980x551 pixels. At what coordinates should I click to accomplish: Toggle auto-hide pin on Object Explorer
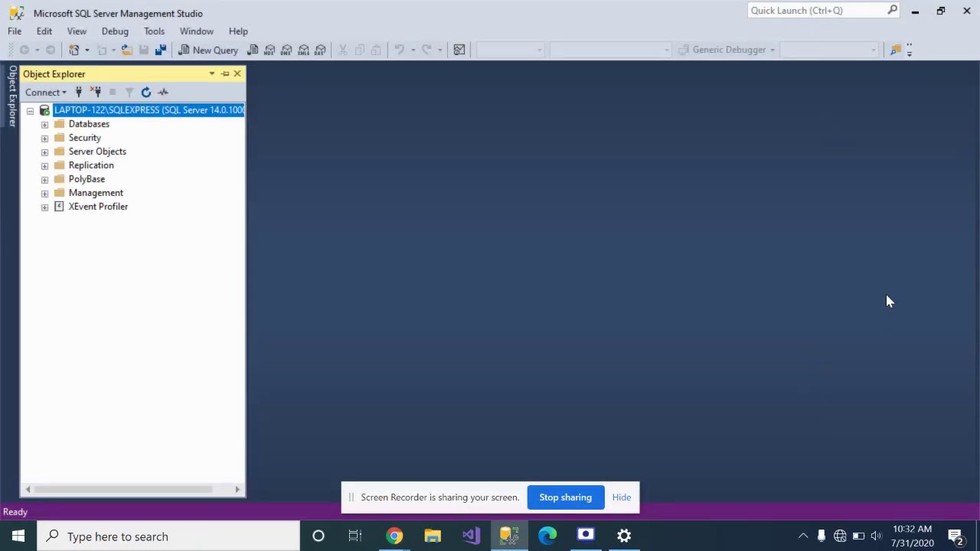225,73
